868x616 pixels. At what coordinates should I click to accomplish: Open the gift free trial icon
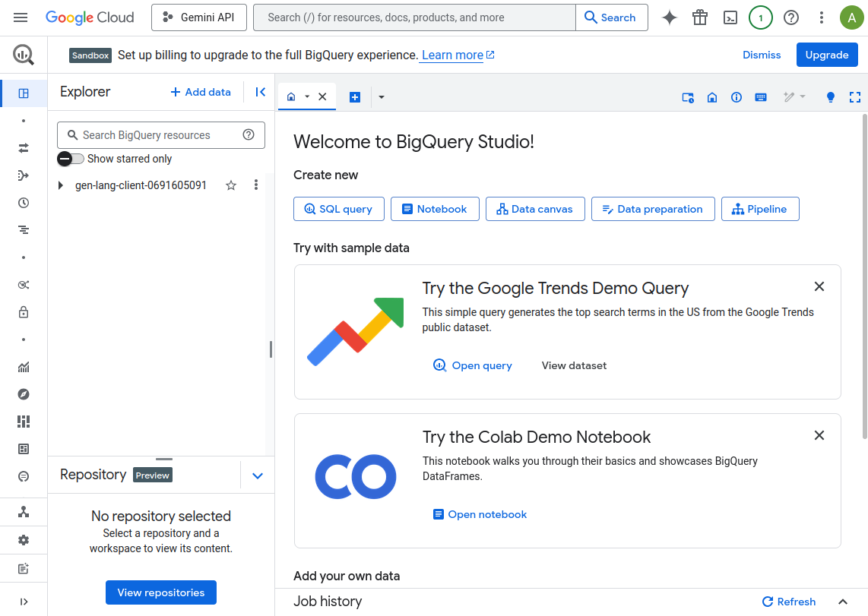700,17
